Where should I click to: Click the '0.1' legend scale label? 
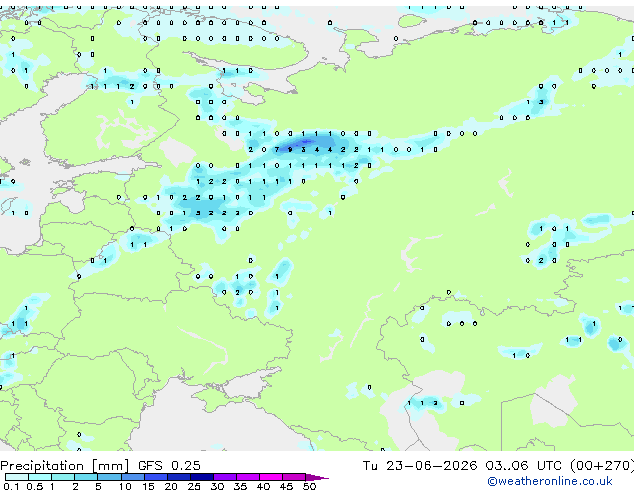pyautogui.click(x=11, y=486)
